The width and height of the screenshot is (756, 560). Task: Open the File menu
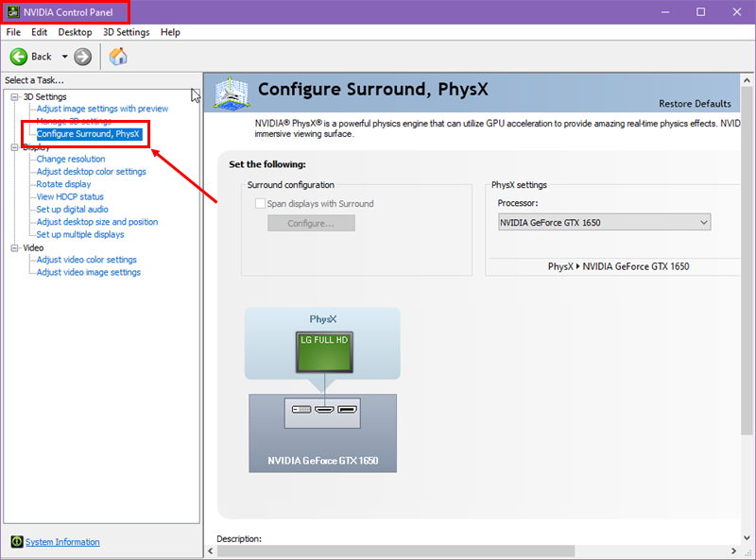click(13, 32)
